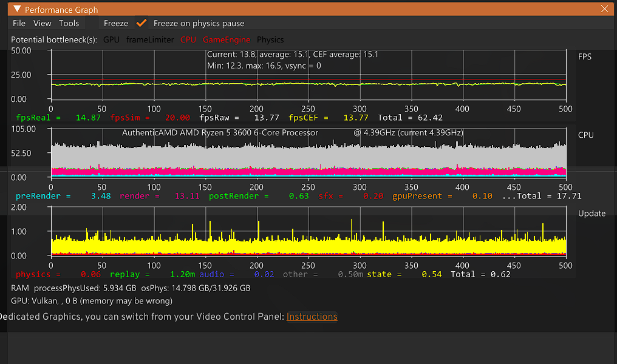Click the Total = 17.71 value
617x364 pixels.
549,196
